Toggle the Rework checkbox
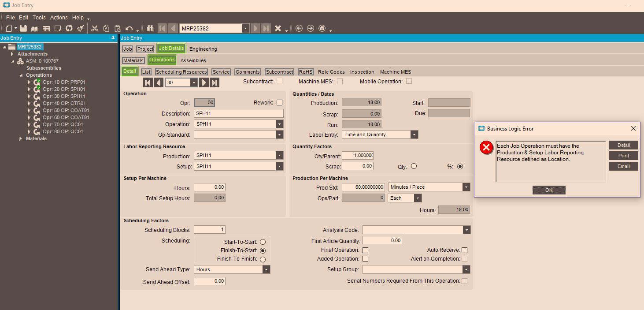This screenshot has height=310, width=644. 279,103
